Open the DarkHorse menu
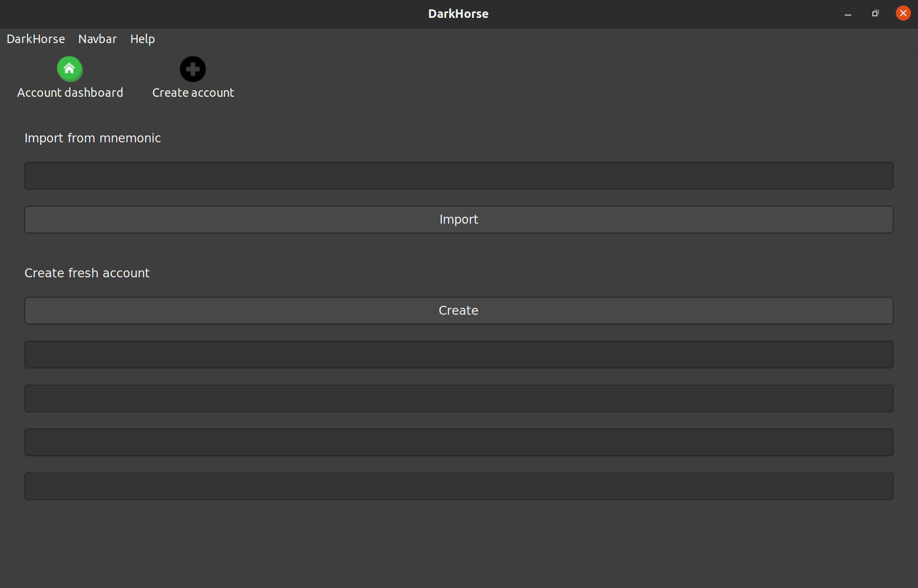The image size is (918, 588). point(36,39)
